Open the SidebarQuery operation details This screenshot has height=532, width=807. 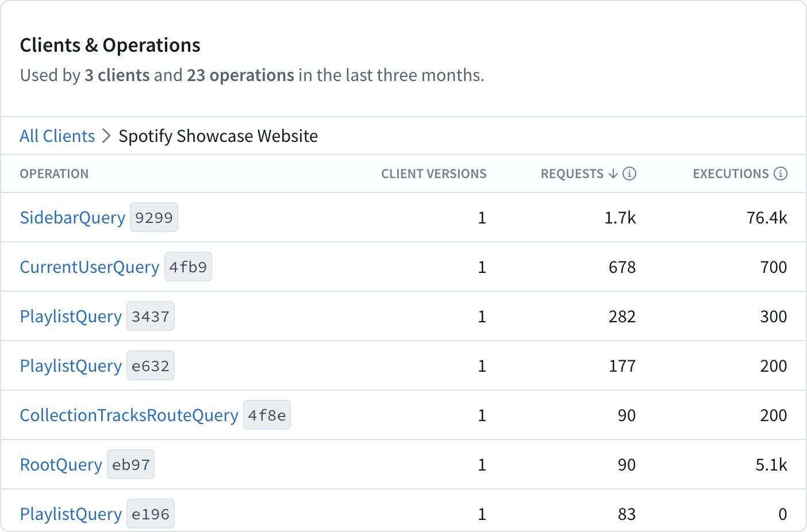pyautogui.click(x=72, y=217)
